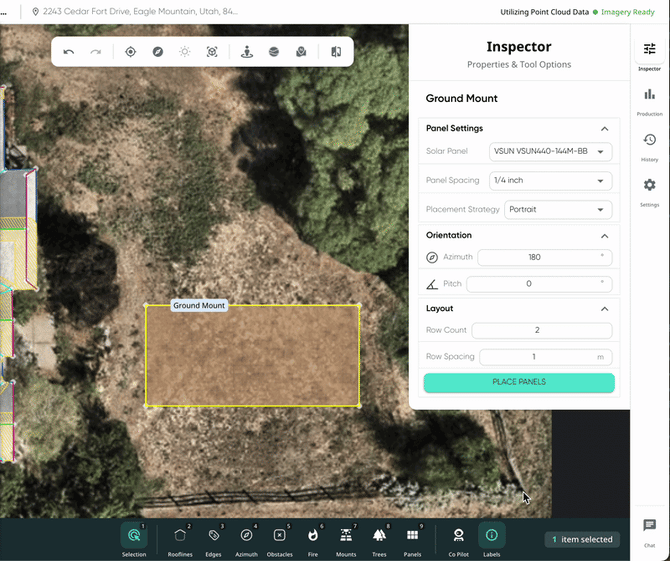Activate the Selection tool
The image size is (670, 561).
pyautogui.click(x=134, y=537)
